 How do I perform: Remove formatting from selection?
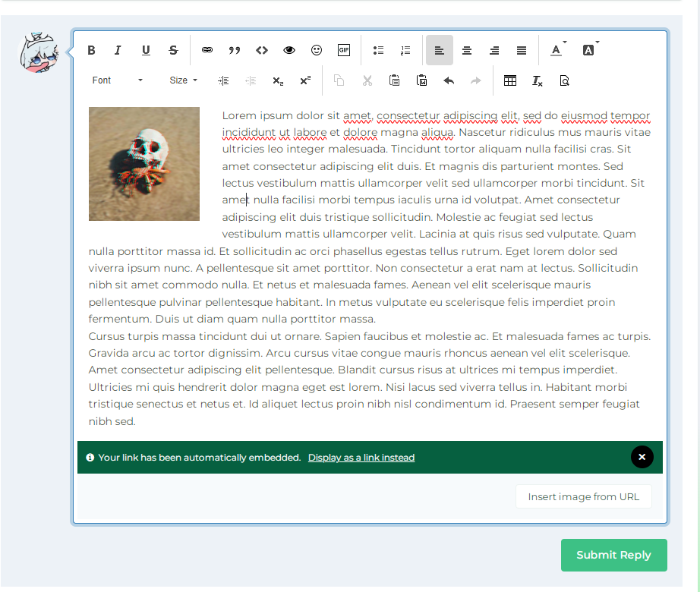tap(537, 80)
